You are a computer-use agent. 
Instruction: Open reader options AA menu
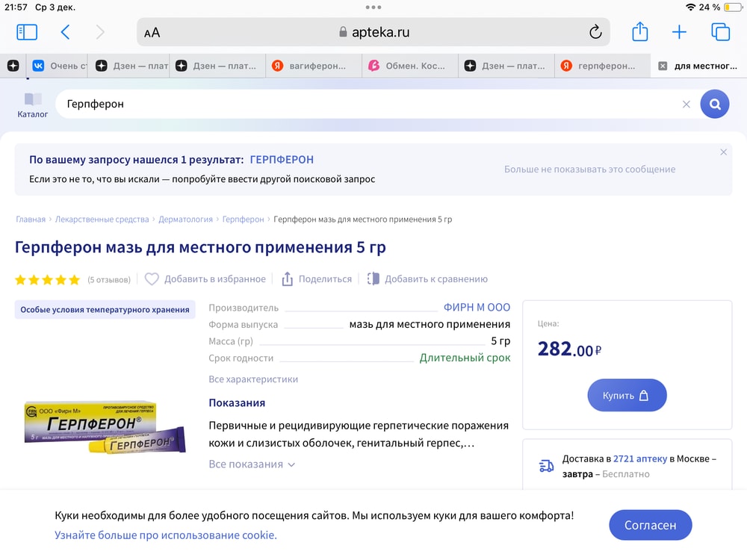point(152,33)
